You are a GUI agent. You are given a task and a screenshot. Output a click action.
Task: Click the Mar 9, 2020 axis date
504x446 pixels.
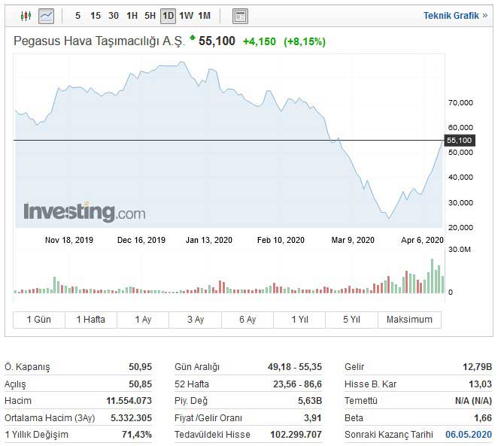[x=353, y=240]
